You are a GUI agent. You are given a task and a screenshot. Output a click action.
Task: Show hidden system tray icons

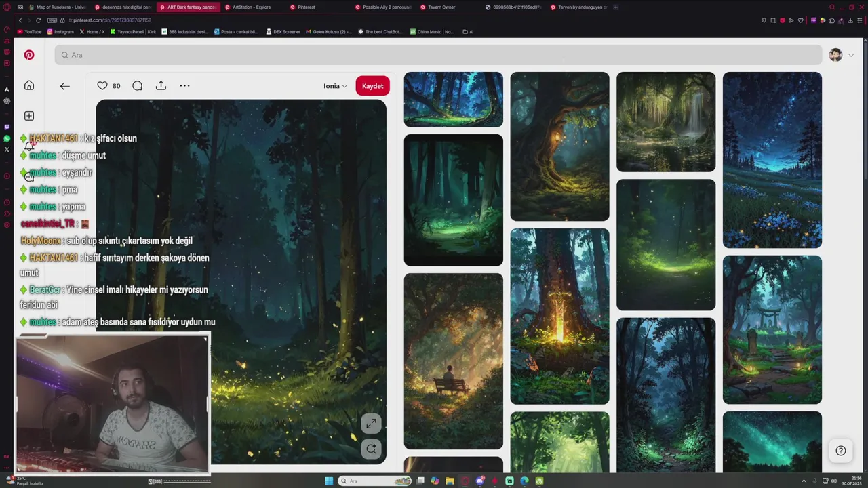tap(804, 481)
